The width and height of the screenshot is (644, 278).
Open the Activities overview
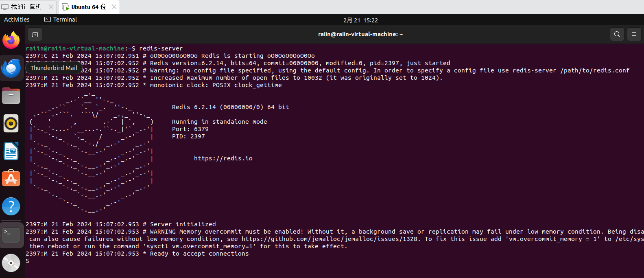17,20
